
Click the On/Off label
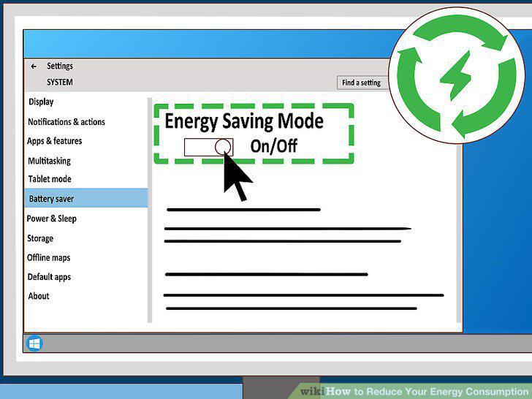pos(274,147)
